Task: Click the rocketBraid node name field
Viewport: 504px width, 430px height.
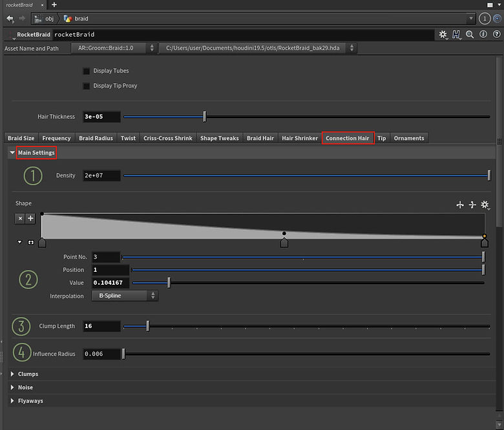Action: 244,35
